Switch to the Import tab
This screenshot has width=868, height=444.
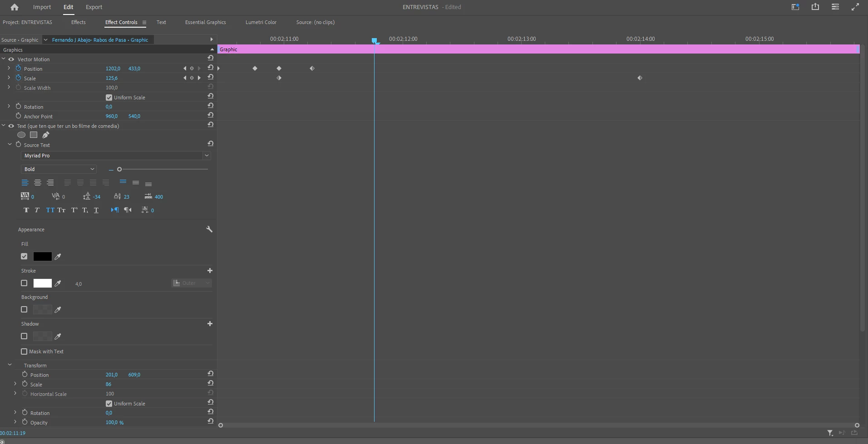[42, 7]
